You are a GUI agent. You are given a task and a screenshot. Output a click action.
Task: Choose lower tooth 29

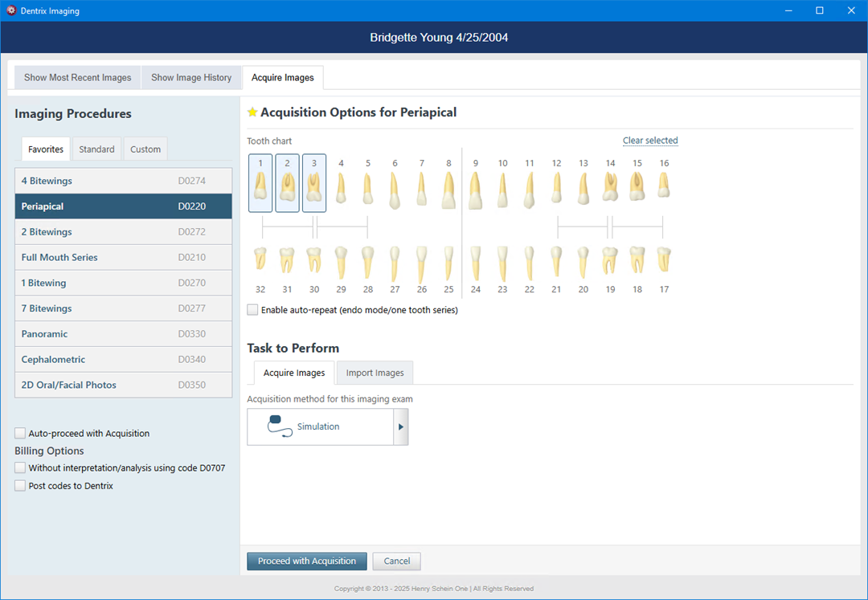[x=341, y=262]
